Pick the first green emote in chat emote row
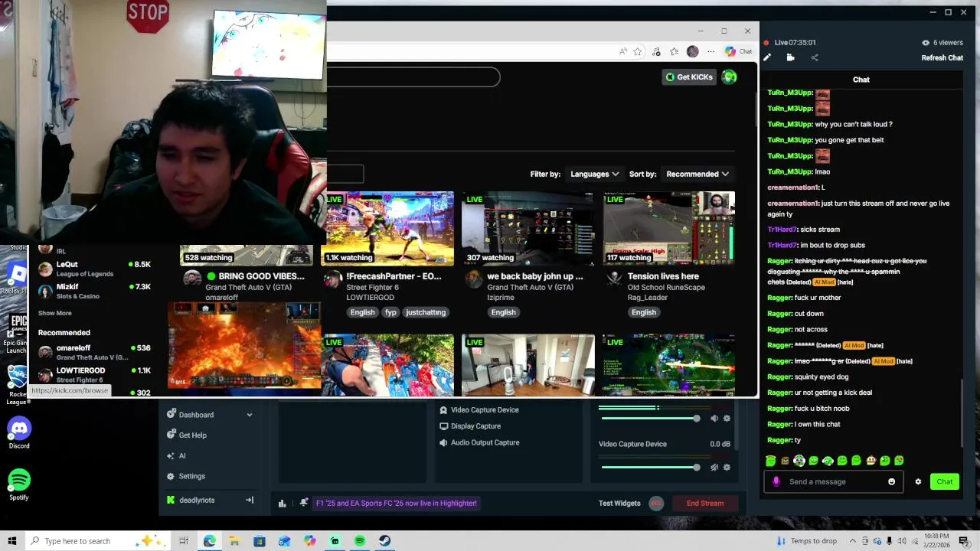980x551 pixels. (770, 461)
